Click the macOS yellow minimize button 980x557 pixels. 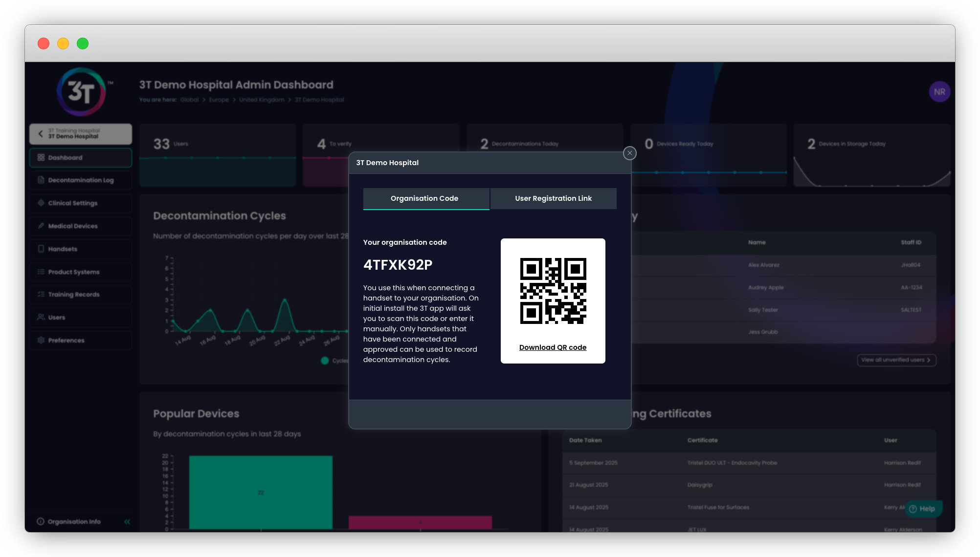63,43
